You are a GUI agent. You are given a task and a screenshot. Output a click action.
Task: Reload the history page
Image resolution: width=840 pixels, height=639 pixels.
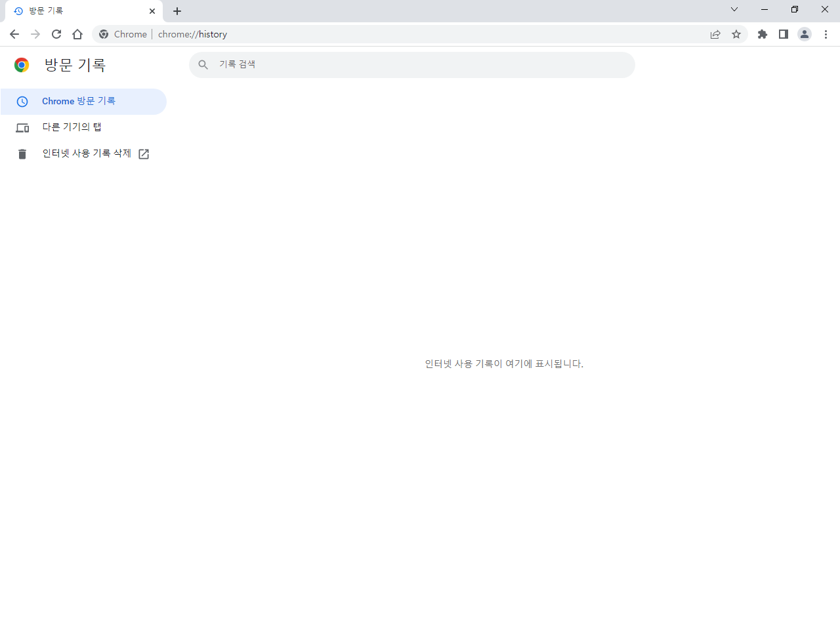[56, 34]
